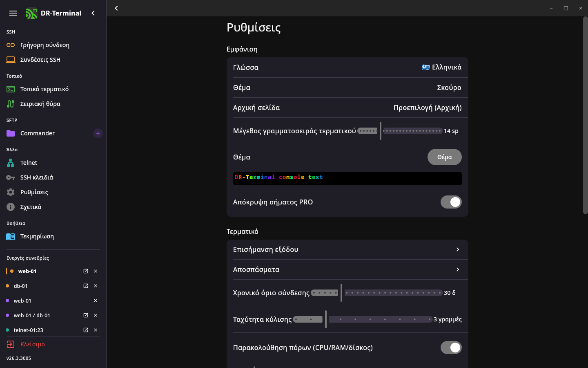Close the web-01 / db-01 session
This screenshot has height=368, width=588.
point(96,315)
